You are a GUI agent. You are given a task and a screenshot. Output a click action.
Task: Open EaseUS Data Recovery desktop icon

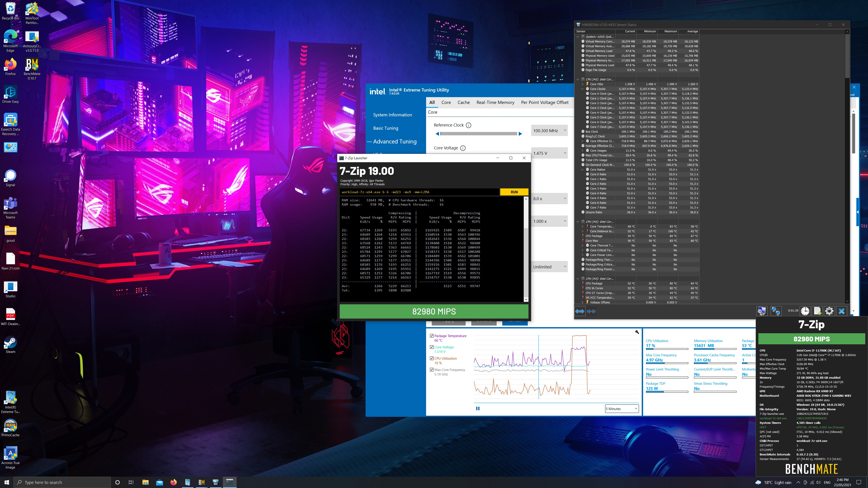click(10, 124)
